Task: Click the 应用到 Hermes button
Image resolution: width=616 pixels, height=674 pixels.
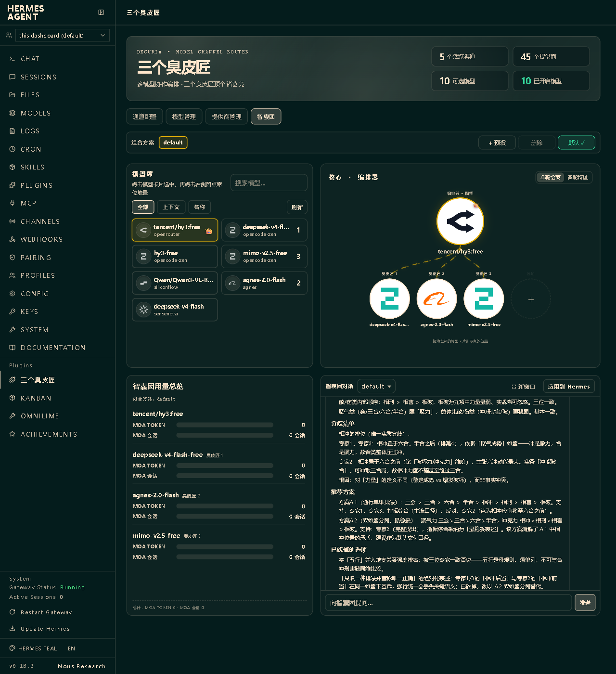Action: (569, 387)
